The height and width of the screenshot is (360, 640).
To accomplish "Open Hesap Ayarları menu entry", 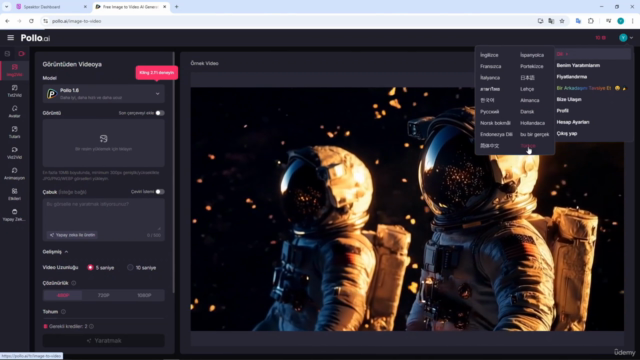I will (573, 122).
